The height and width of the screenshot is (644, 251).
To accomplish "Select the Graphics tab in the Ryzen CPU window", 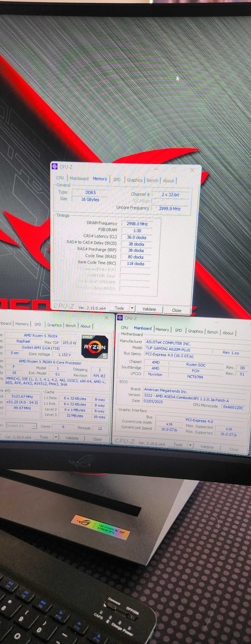I will click(x=54, y=325).
